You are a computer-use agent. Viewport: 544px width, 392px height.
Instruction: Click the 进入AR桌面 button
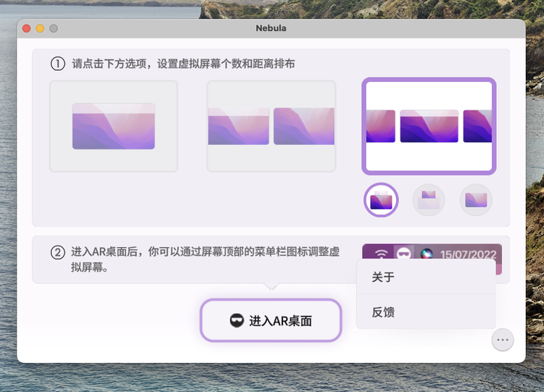pyautogui.click(x=271, y=320)
